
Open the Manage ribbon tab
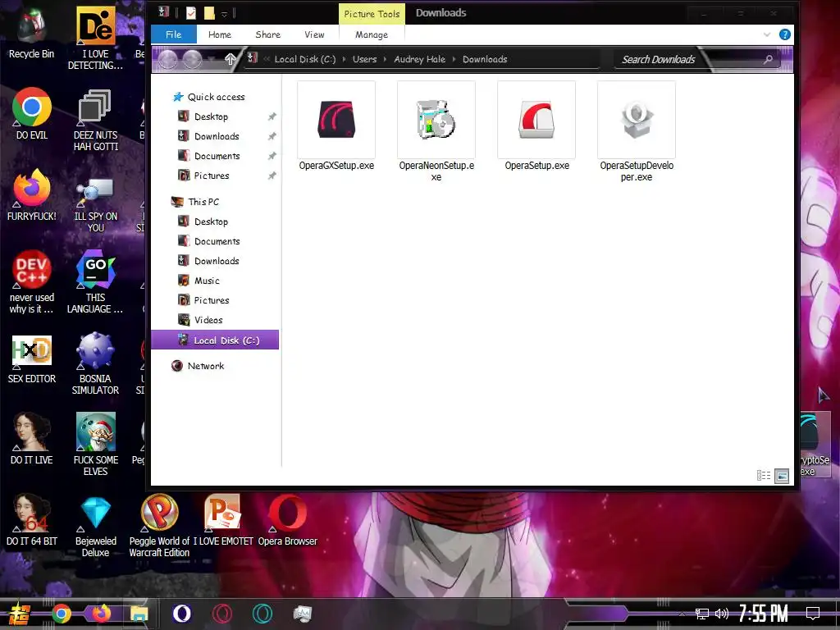[372, 34]
